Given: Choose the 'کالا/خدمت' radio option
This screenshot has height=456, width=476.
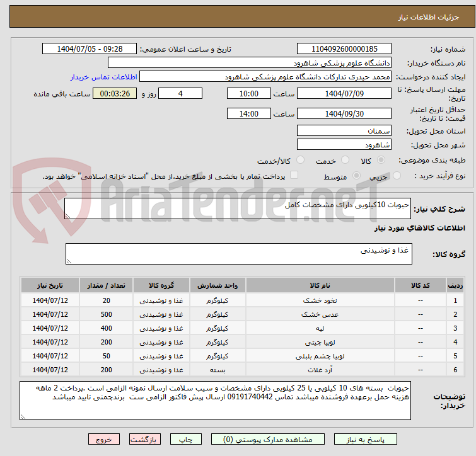Looking at the screenshot, I should [x=300, y=161].
